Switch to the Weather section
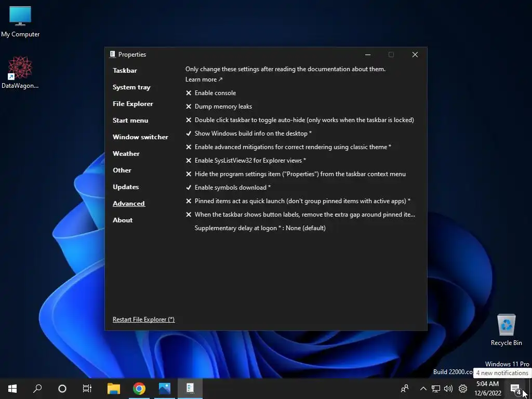The width and height of the screenshot is (532, 399). point(126,154)
